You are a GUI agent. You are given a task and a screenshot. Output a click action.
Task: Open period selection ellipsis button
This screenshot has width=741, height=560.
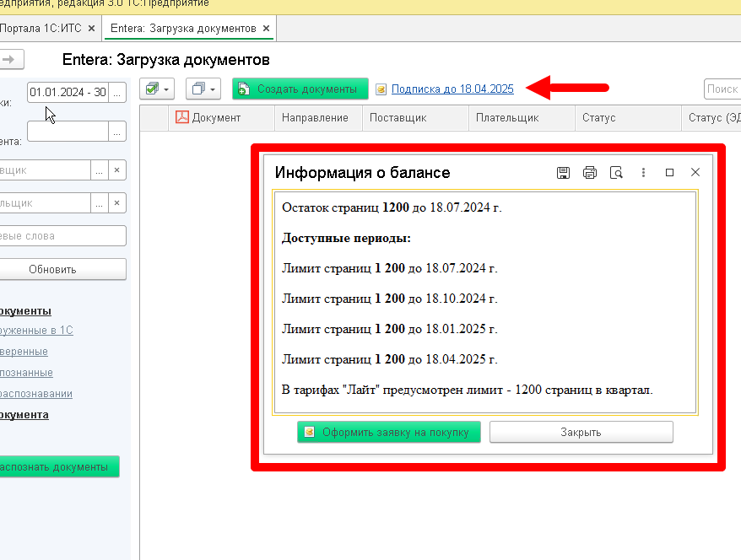[x=116, y=92]
